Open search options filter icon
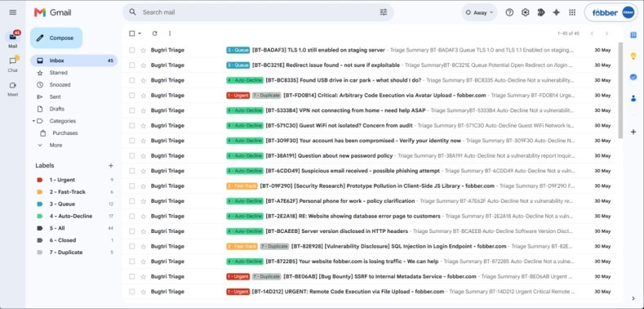Image resolution: width=644 pixels, height=309 pixels. [383, 12]
